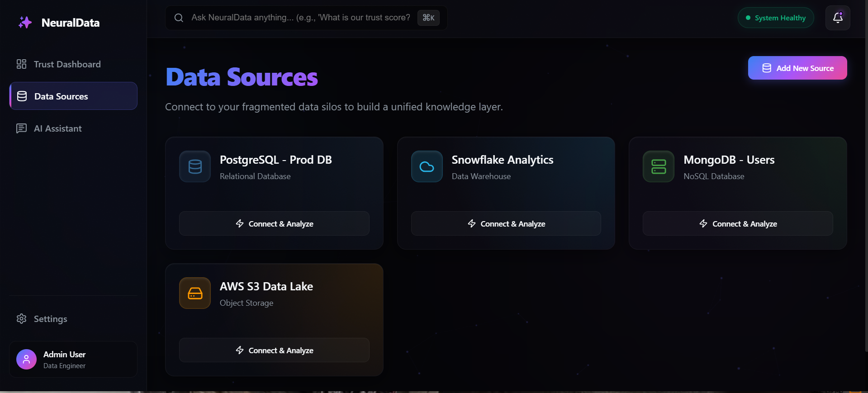The height and width of the screenshot is (393, 868).
Task: Click the MongoDB green server icon
Action: pyautogui.click(x=658, y=166)
